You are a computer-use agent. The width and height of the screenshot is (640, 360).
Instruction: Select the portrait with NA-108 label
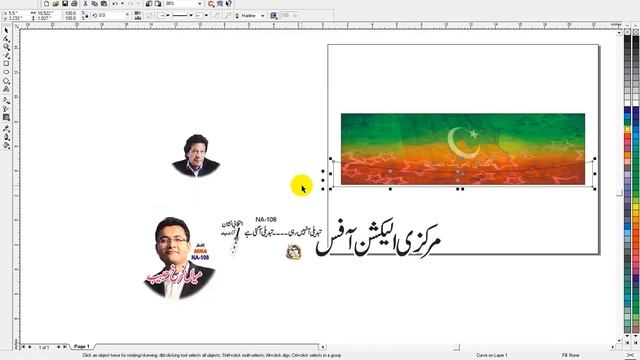180,258
